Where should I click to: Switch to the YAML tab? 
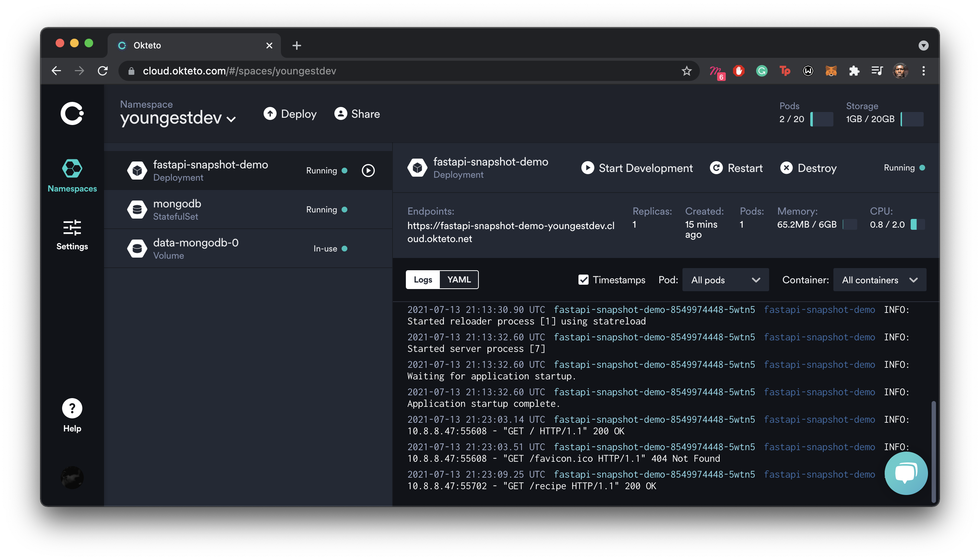click(x=459, y=280)
